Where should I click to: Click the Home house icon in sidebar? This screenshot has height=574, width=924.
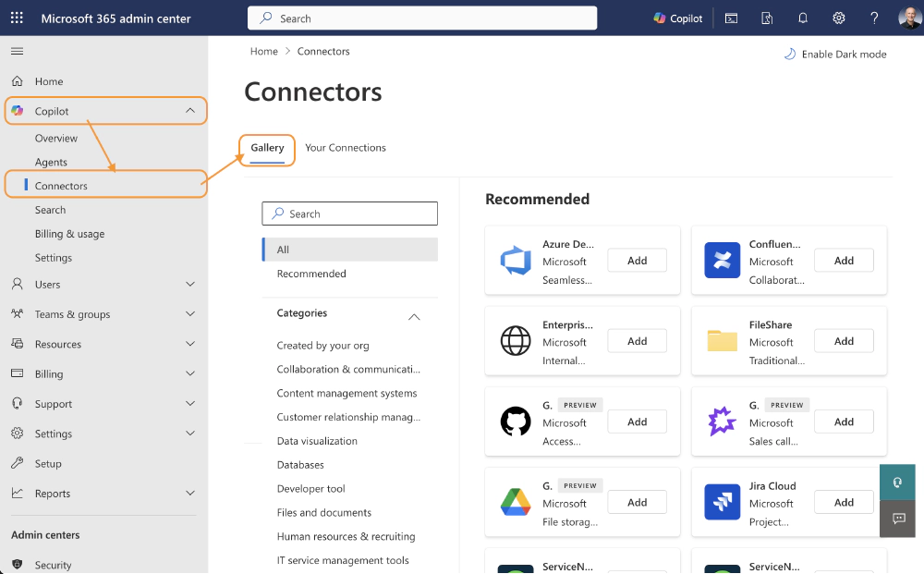point(18,80)
